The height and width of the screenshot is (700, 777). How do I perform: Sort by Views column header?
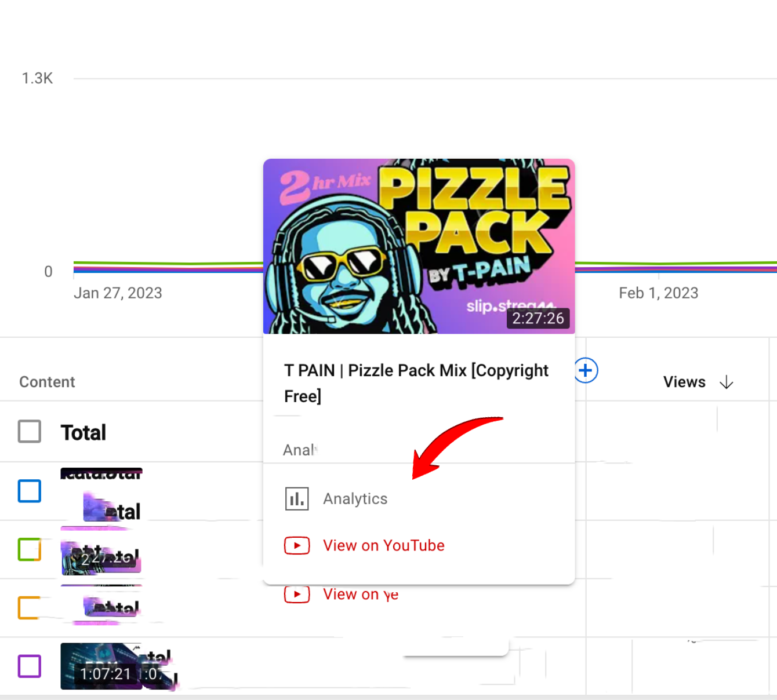click(x=684, y=382)
